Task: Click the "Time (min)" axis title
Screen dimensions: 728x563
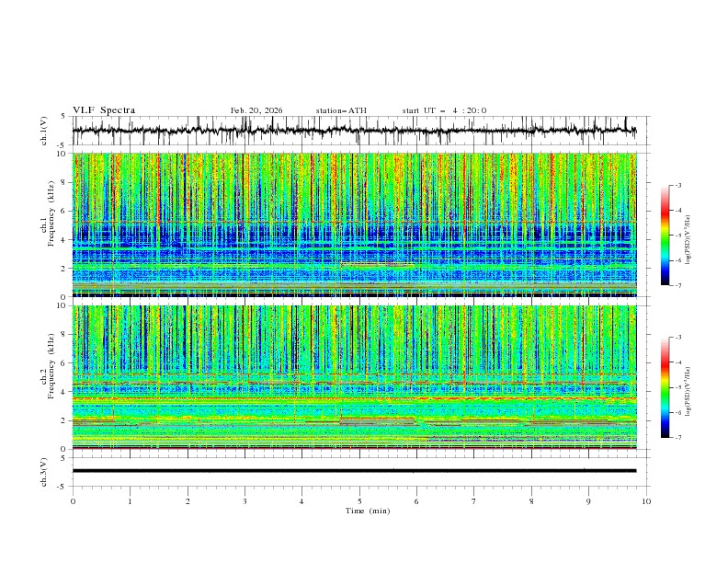Action: click(368, 511)
